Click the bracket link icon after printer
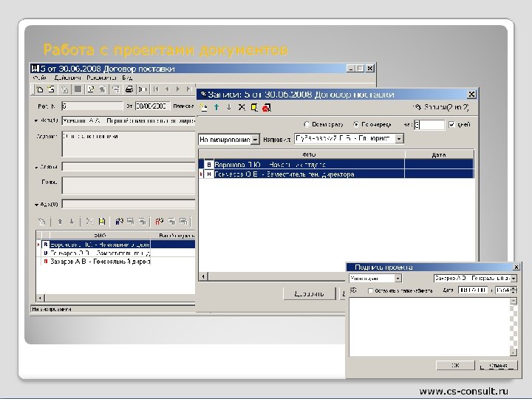 (x=143, y=89)
